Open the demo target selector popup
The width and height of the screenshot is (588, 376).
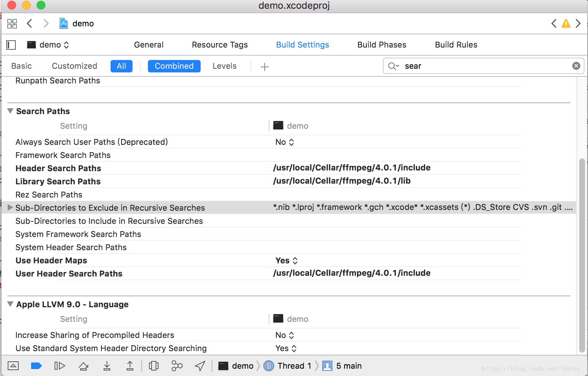pos(48,45)
